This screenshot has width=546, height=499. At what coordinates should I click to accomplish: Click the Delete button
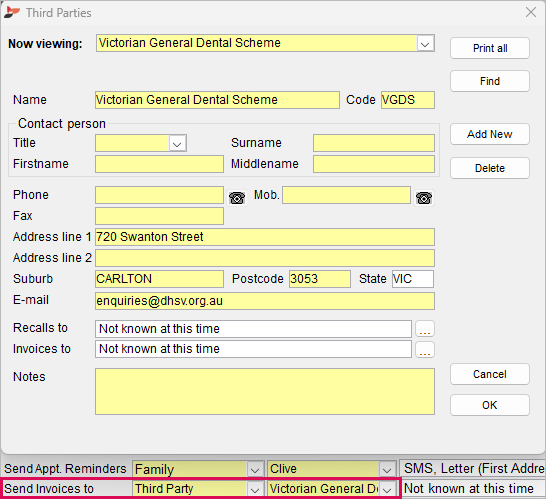490,168
